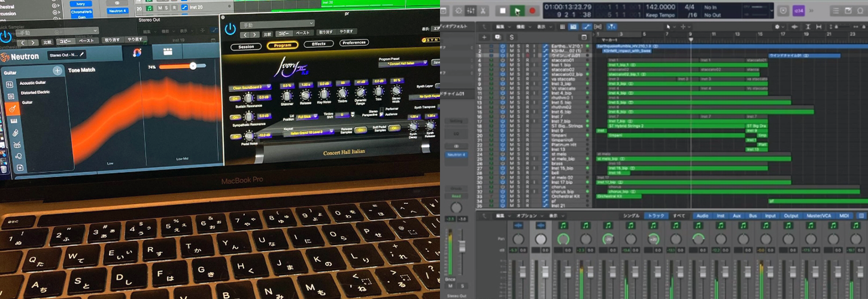Solo the brass track
868x299 pixels.
[x=520, y=163]
